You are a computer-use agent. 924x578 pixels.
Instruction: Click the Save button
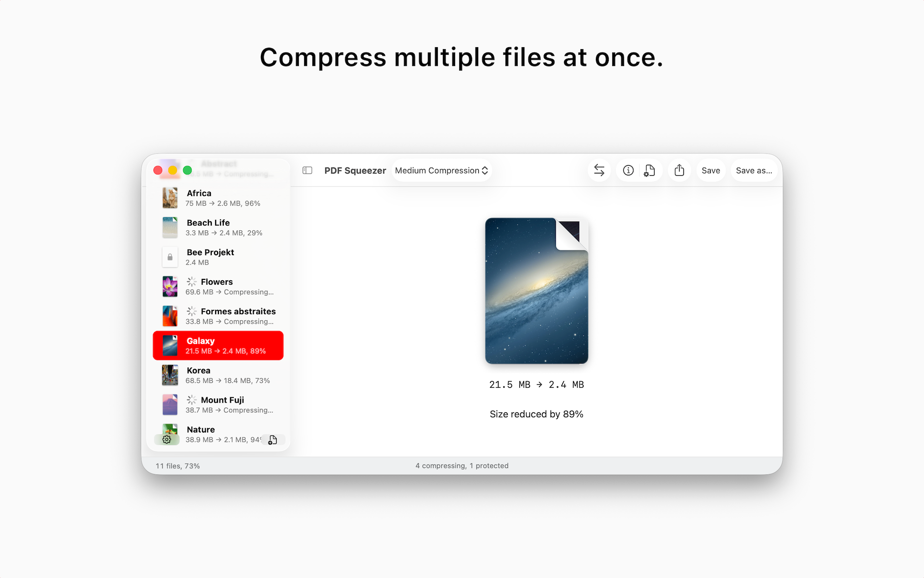click(x=711, y=171)
